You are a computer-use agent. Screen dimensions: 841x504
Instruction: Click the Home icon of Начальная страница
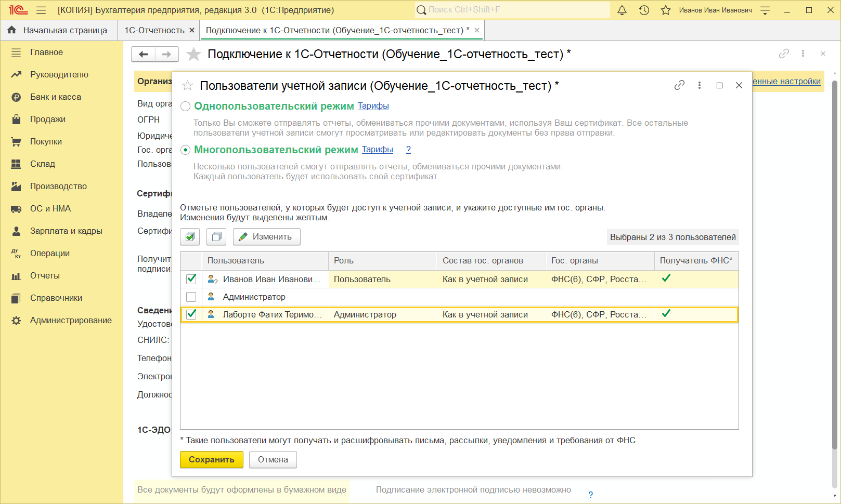click(11, 30)
